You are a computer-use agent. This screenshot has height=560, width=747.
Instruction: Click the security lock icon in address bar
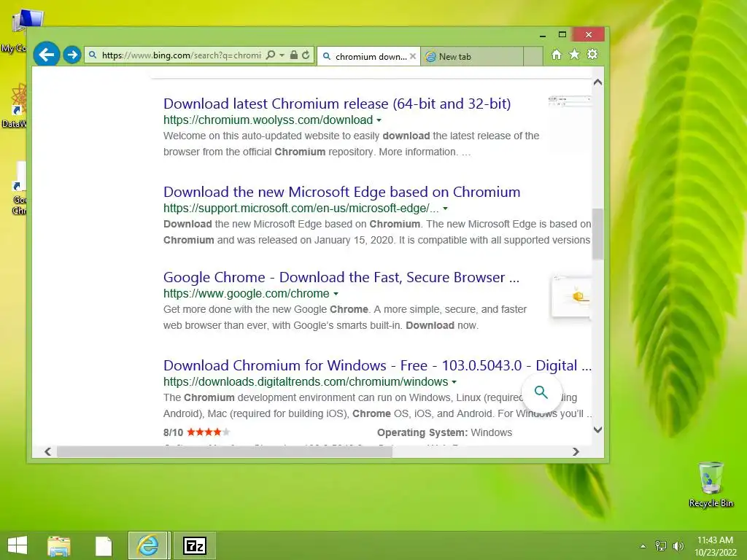pyautogui.click(x=294, y=55)
